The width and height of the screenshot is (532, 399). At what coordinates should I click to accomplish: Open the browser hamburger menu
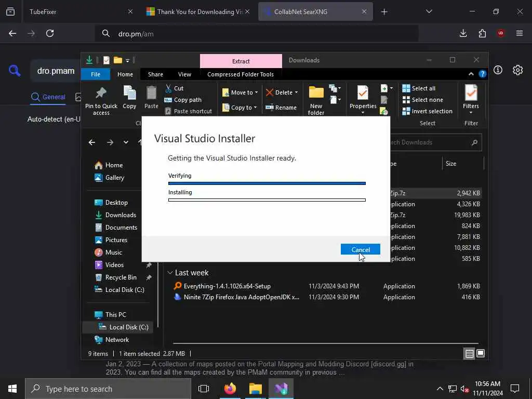(x=520, y=33)
